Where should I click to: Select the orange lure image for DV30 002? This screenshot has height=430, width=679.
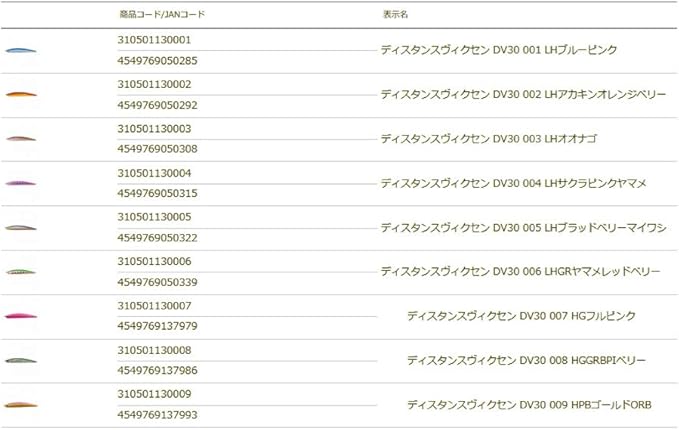[20, 94]
